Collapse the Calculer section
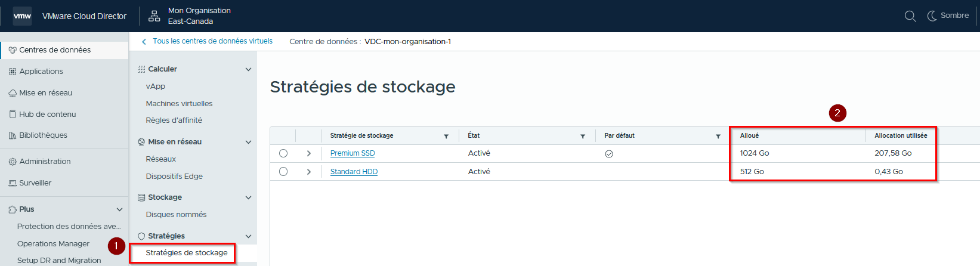980x266 pixels. coord(248,69)
